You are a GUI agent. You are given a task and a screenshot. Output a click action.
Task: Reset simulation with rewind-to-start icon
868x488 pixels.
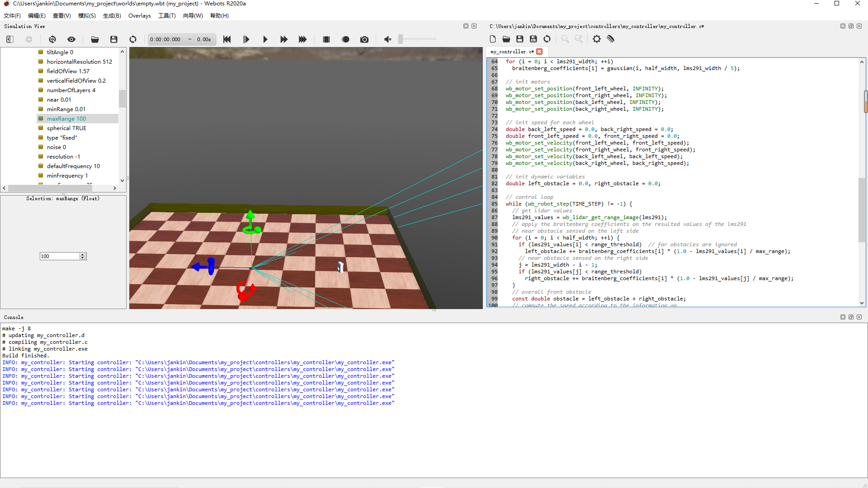227,39
